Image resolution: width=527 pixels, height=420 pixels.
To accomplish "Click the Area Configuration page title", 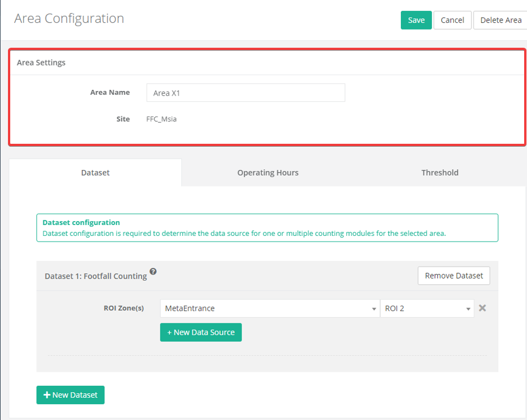I will point(69,18).
